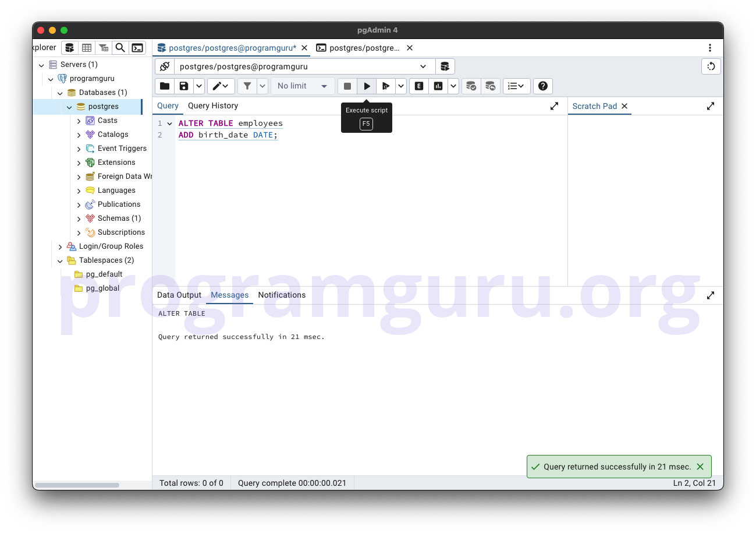
Task: Collapse the Servers (1) tree node
Action: click(41, 65)
